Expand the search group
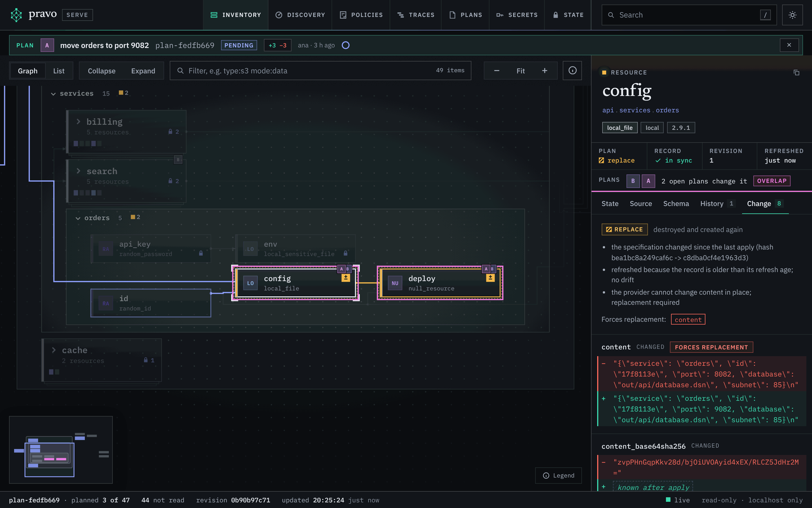This screenshot has width=812, height=508. click(x=78, y=171)
